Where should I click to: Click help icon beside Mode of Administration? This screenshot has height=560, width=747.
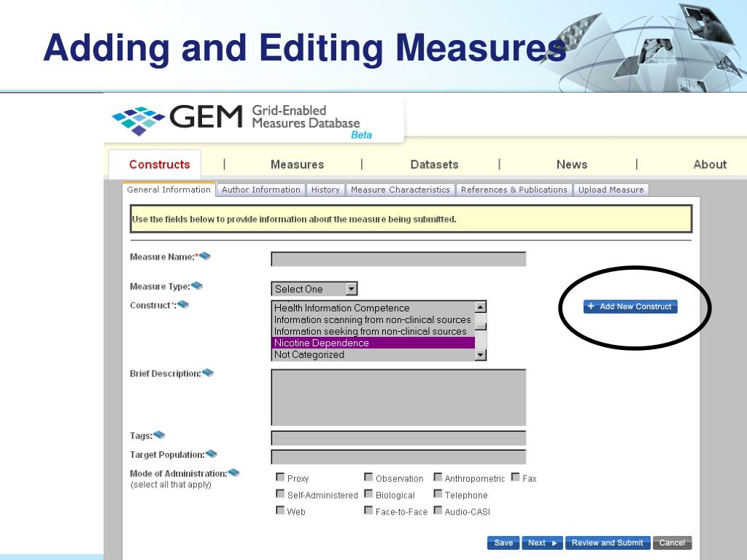point(233,472)
